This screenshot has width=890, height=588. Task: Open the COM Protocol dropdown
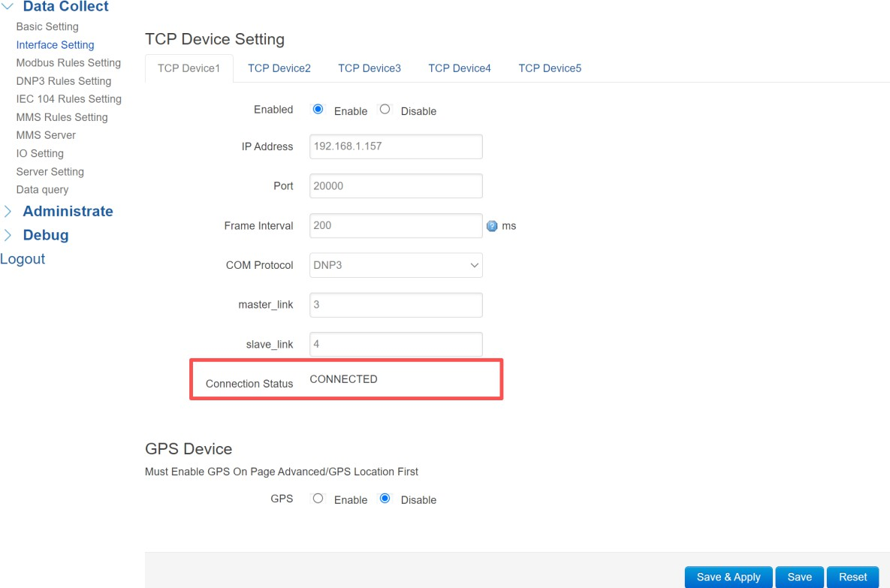click(x=396, y=265)
